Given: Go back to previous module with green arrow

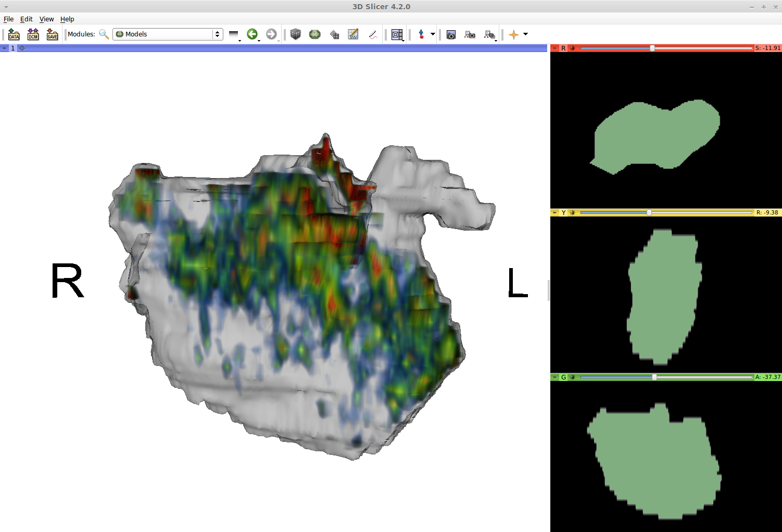Looking at the screenshot, I should click(252, 34).
